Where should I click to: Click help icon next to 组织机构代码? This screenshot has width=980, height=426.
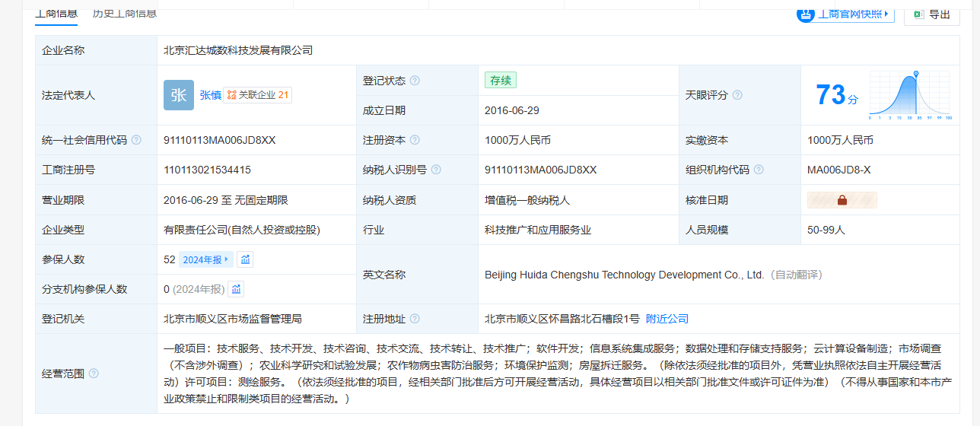(759, 170)
